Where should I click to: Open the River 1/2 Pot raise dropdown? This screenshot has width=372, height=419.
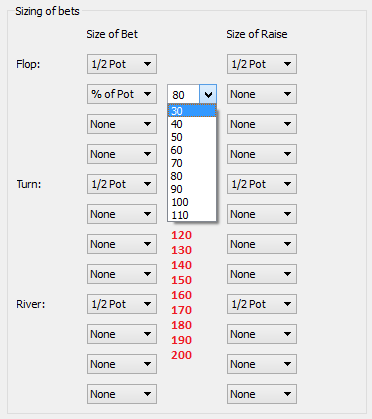pos(262,304)
